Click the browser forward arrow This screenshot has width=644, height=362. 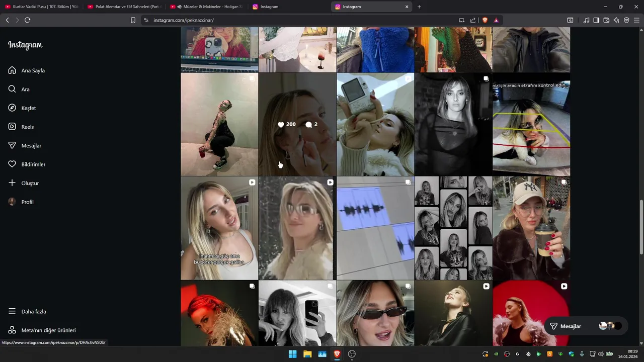[x=17, y=20]
